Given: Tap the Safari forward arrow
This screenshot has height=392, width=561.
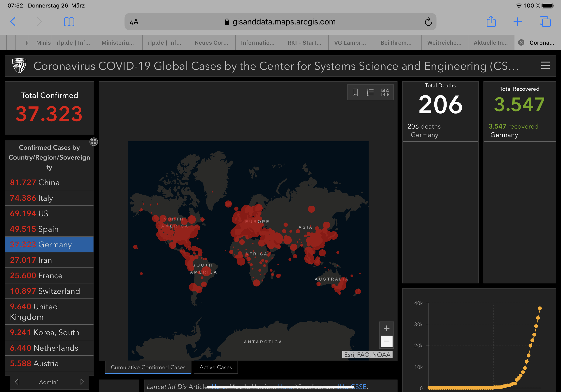Looking at the screenshot, I should point(39,22).
